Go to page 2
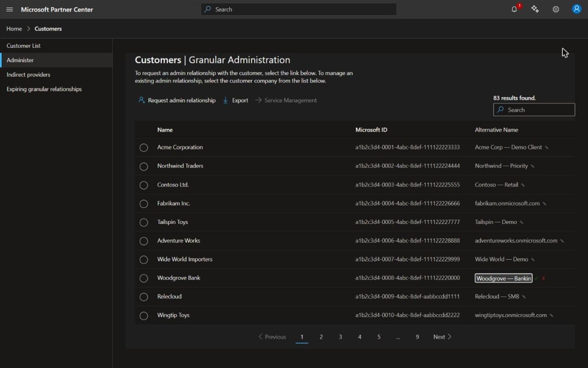This screenshot has width=588, height=368. pos(321,337)
